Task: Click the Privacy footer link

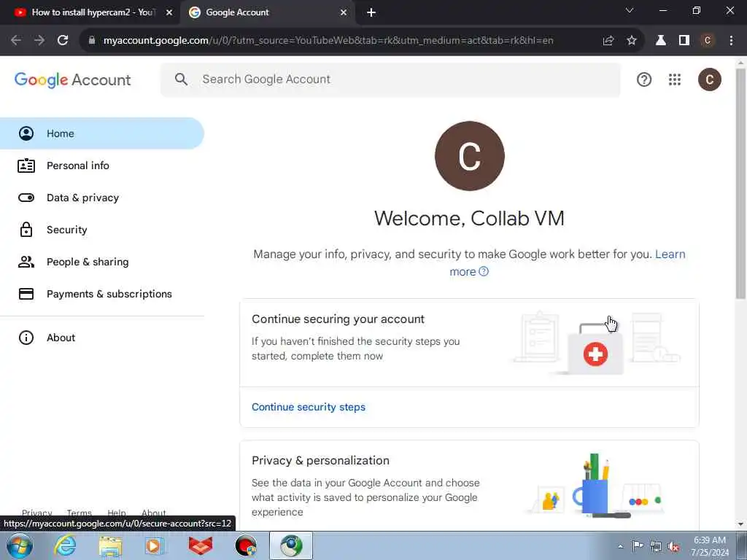Action: (x=36, y=513)
